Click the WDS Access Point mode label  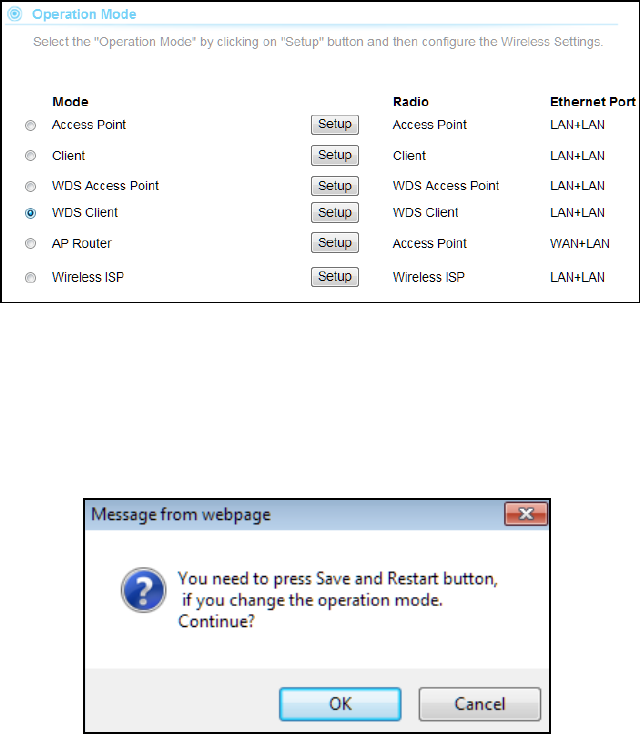(105, 186)
